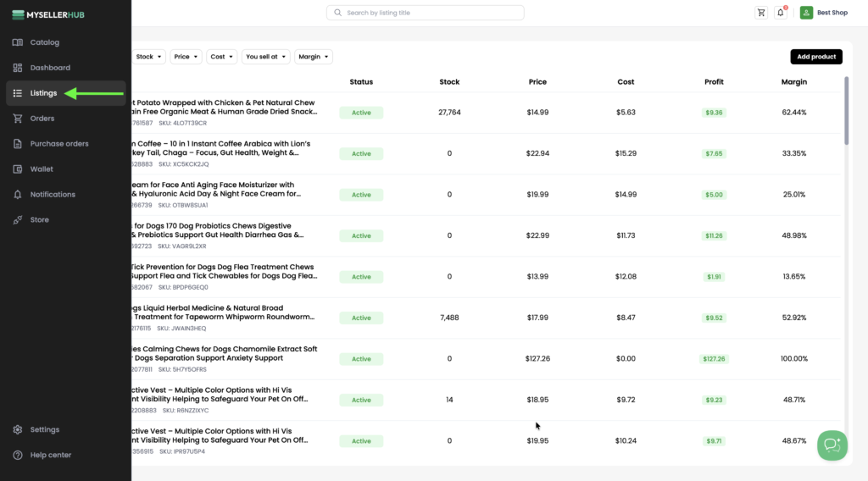Open Notifications bell in sidebar
This screenshot has height=481, width=868.
[18, 195]
